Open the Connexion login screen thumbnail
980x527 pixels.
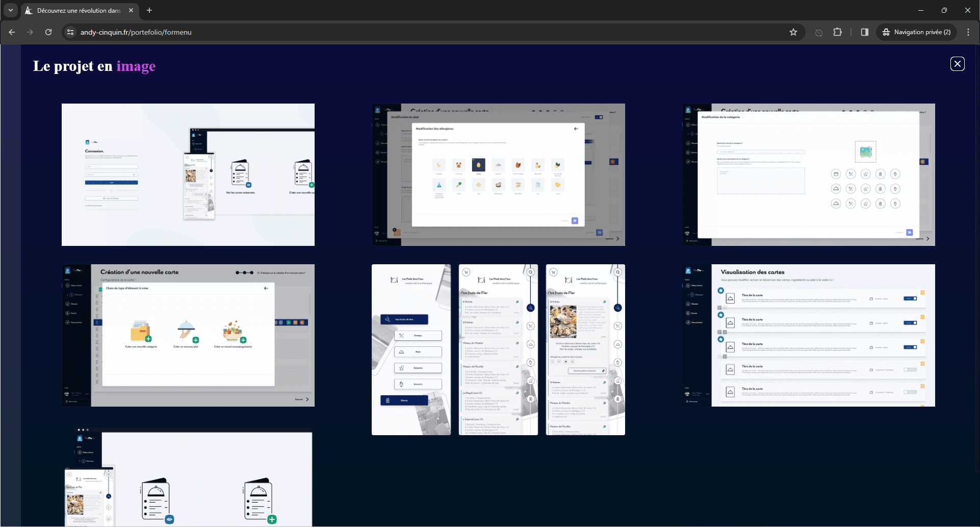pyautogui.click(x=188, y=174)
